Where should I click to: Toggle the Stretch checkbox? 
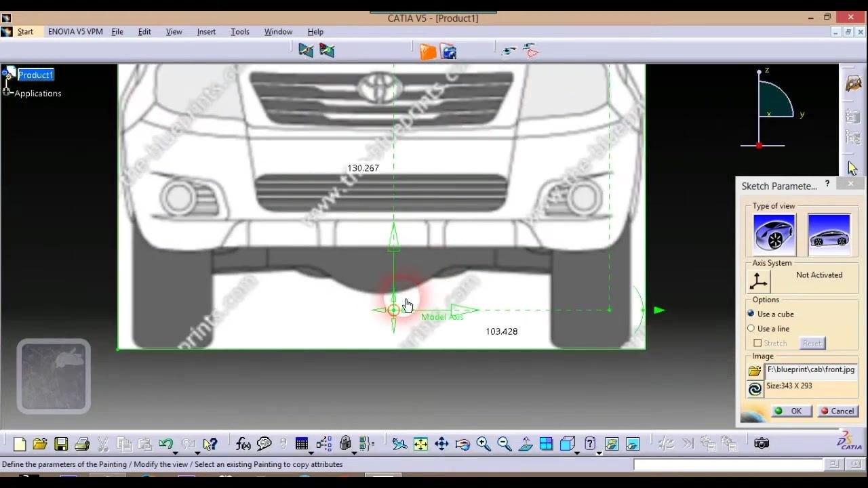tap(757, 343)
